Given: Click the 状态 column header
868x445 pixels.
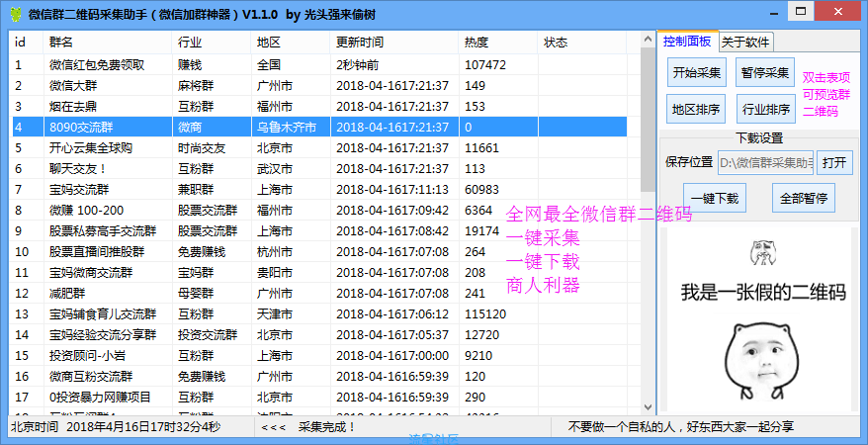Looking at the screenshot, I should [582, 43].
